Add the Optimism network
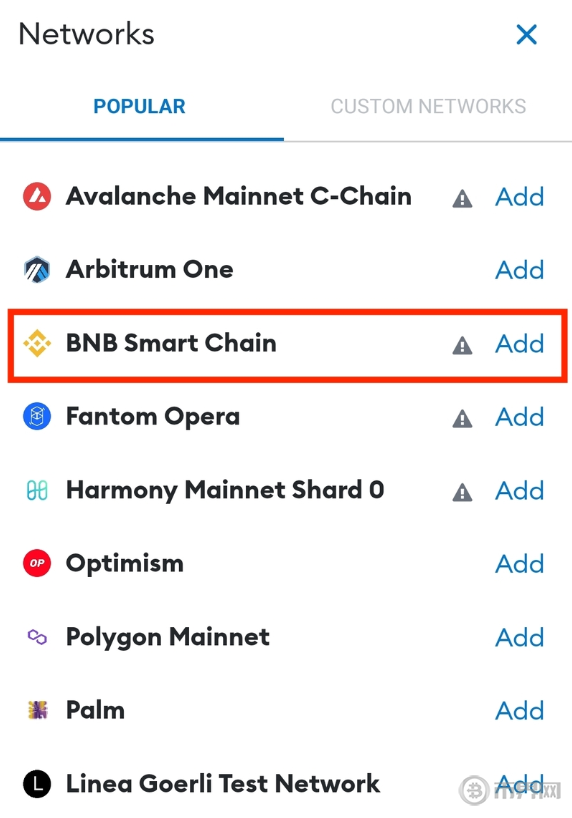The width and height of the screenshot is (572, 818). [x=520, y=563]
